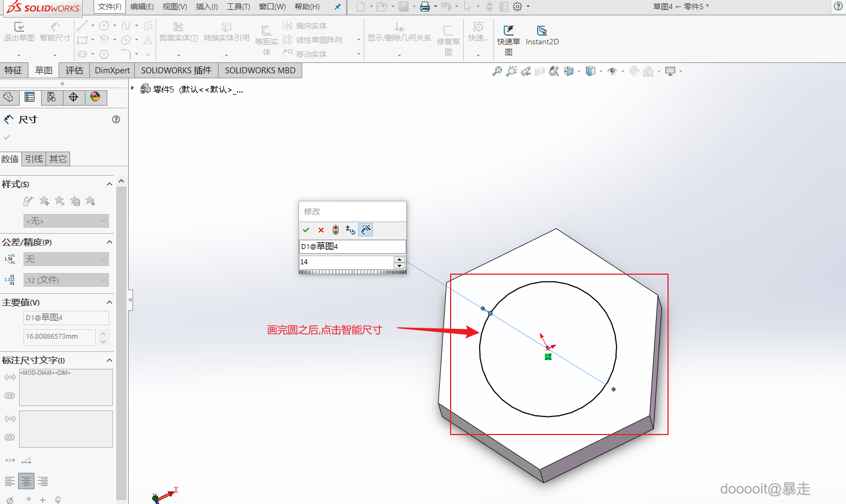The image size is (846, 504).
Task: Toggle the 快速草图 rapid sketch tool
Action: click(x=509, y=39)
